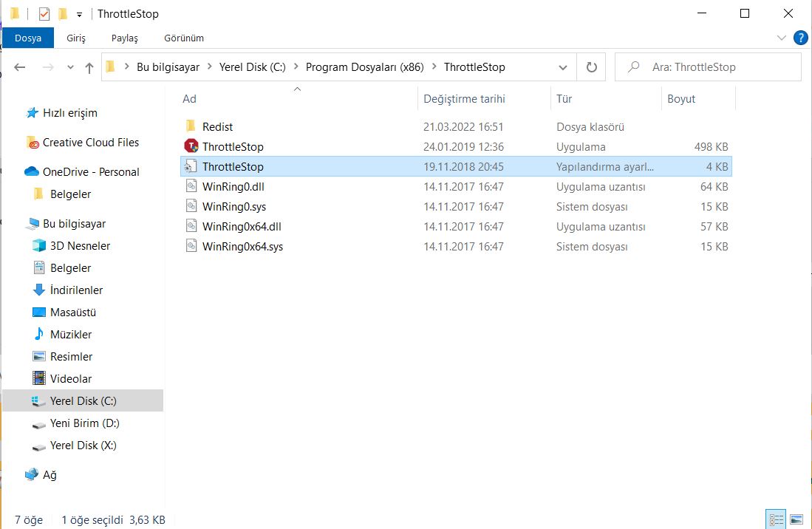Click New Folder icon in quick access toolbar
The image size is (812, 529).
click(x=63, y=13)
